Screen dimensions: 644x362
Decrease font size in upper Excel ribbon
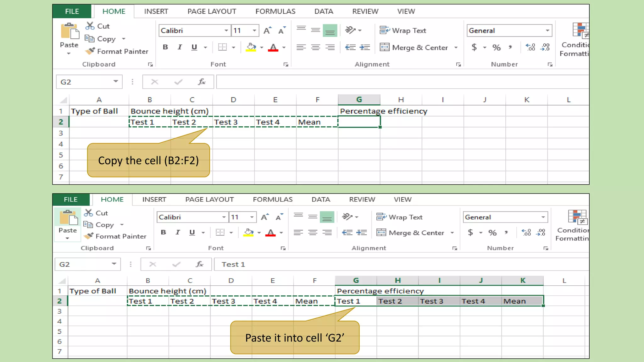tap(282, 30)
